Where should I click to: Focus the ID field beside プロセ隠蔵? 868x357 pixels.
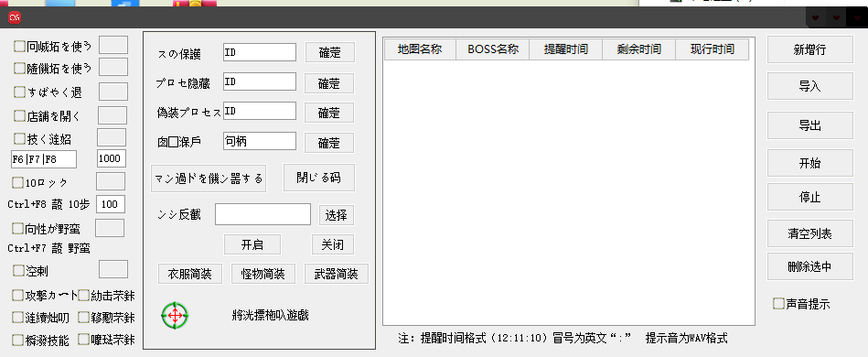point(260,81)
